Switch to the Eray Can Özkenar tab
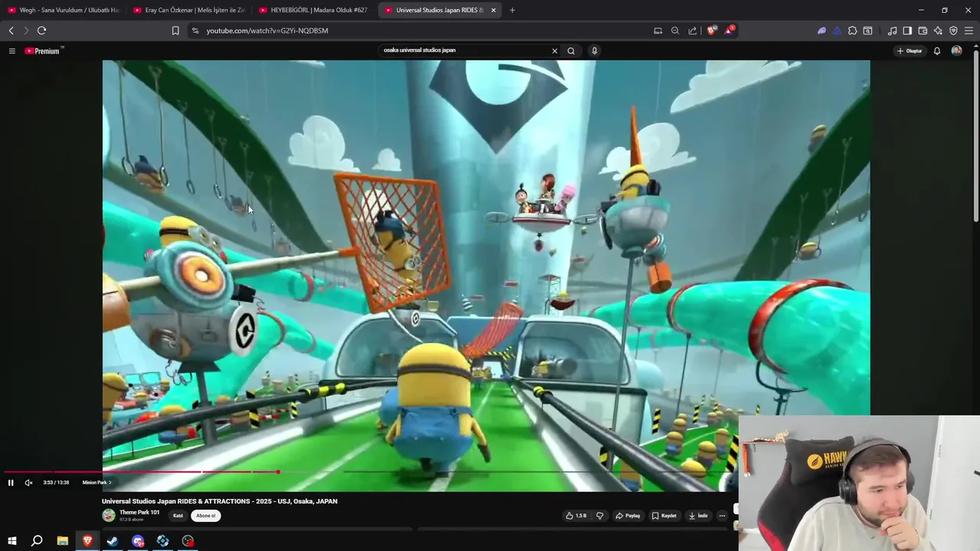The width and height of the screenshot is (980, 551). pos(189,10)
